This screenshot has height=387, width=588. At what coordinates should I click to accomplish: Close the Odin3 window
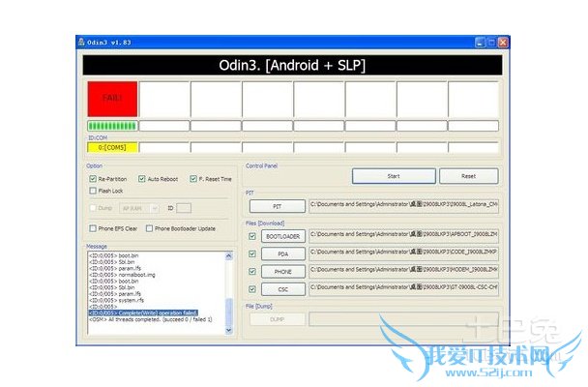[x=503, y=43]
